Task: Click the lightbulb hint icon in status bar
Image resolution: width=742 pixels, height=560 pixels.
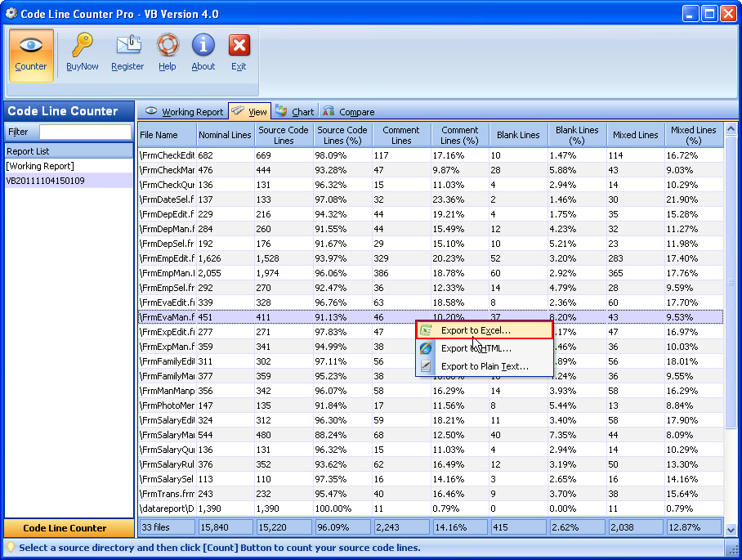Action: click(11, 548)
